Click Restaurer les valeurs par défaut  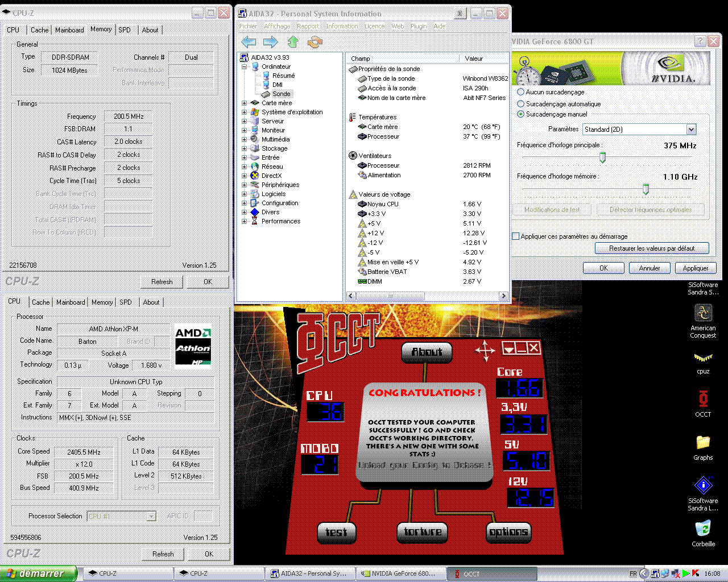(652, 248)
